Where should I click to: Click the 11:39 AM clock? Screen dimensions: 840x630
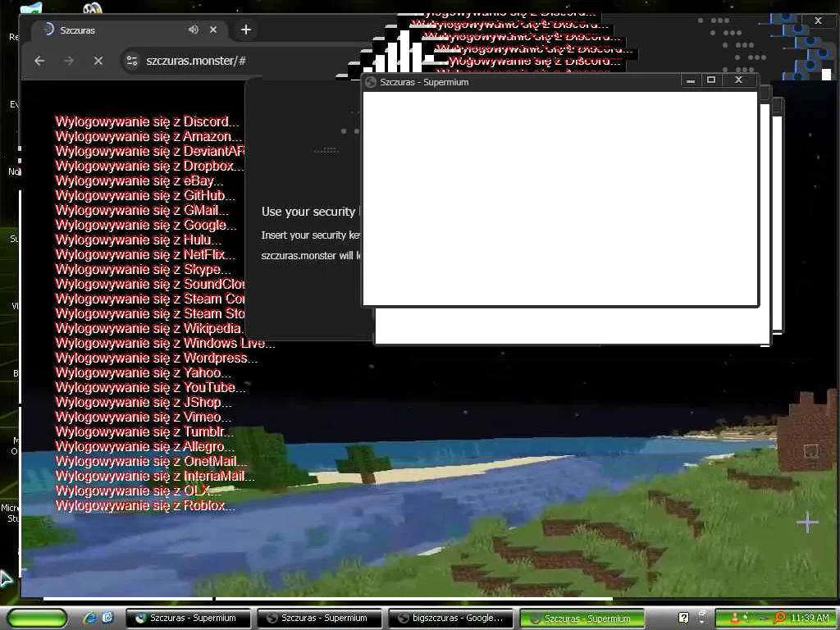click(810, 618)
